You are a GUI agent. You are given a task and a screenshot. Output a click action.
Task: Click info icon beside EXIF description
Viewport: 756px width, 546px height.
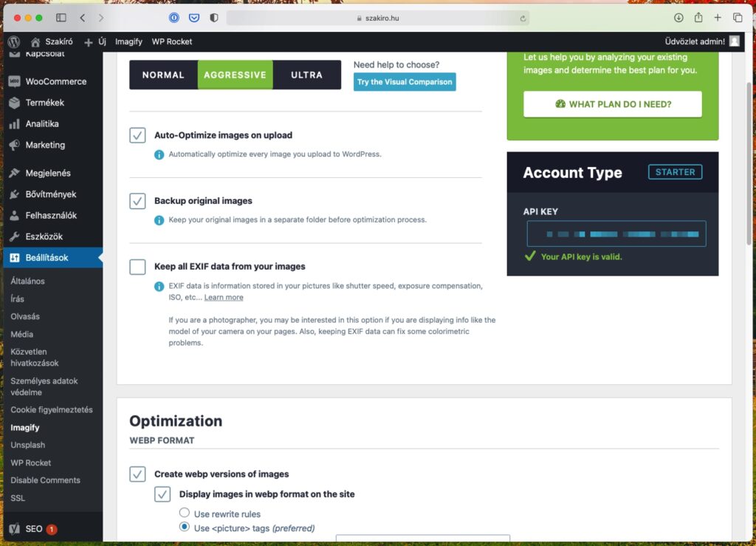(159, 286)
